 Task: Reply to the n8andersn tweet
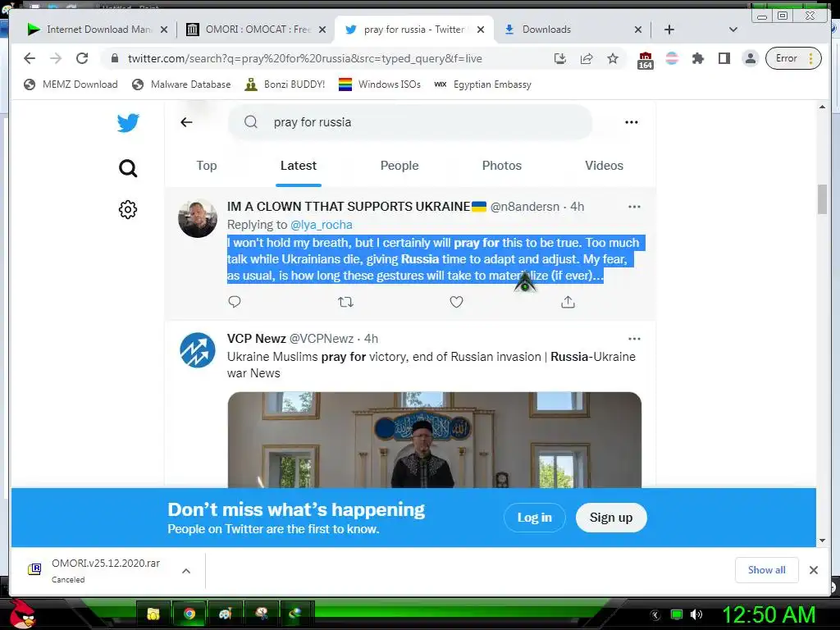[x=235, y=302]
